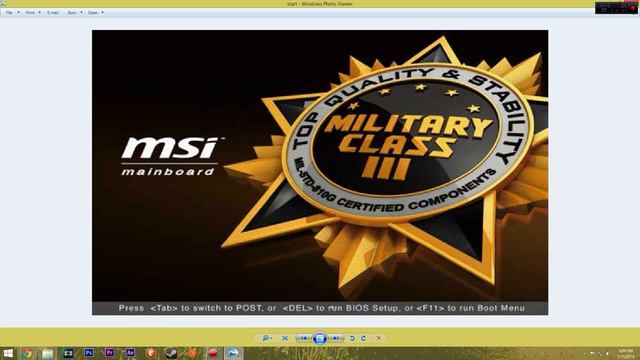640x360 pixels.
Task: Select the Photo Viewer taskbar button
Action: point(233,353)
